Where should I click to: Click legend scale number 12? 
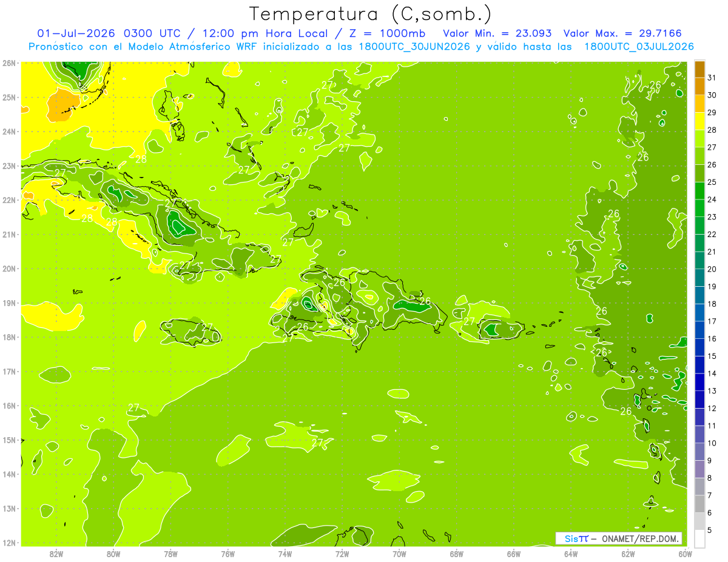point(712,408)
